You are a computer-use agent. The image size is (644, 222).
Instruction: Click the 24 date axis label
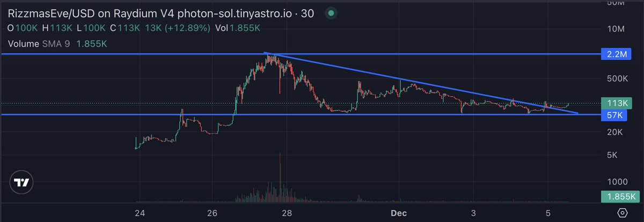tap(140, 212)
